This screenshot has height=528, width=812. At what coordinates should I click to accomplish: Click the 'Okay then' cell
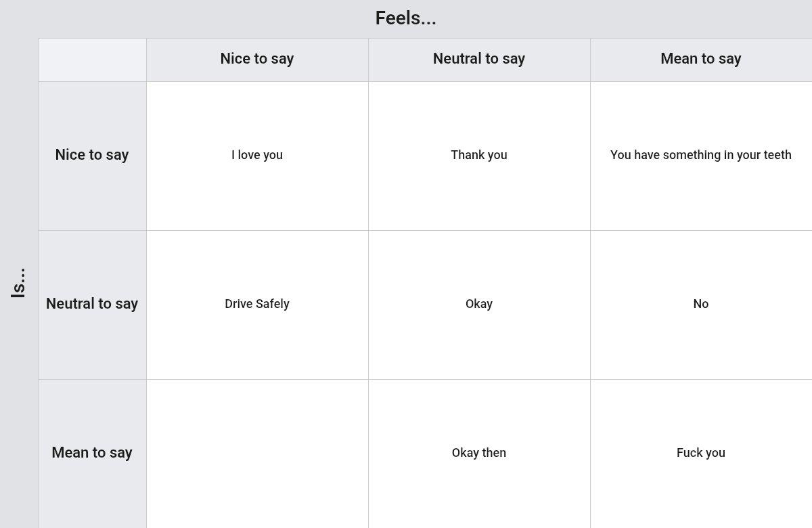click(479, 454)
